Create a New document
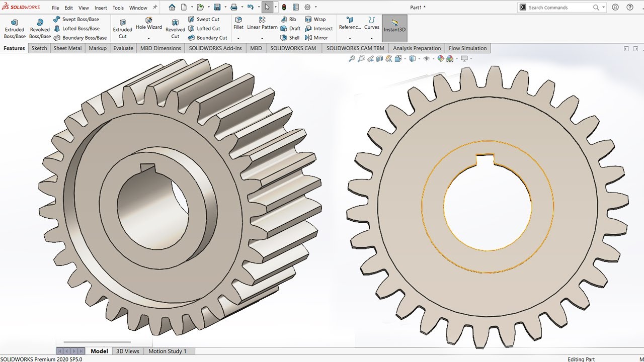This screenshot has width=644, height=362. coord(184,7)
